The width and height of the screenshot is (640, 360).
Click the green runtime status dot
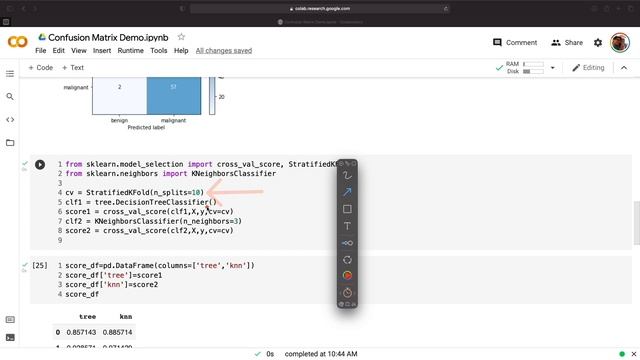[x=622, y=354]
